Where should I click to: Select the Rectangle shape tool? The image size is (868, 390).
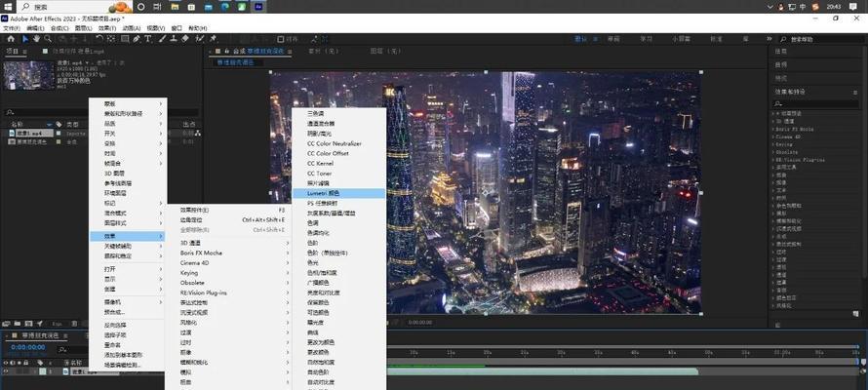(125, 39)
